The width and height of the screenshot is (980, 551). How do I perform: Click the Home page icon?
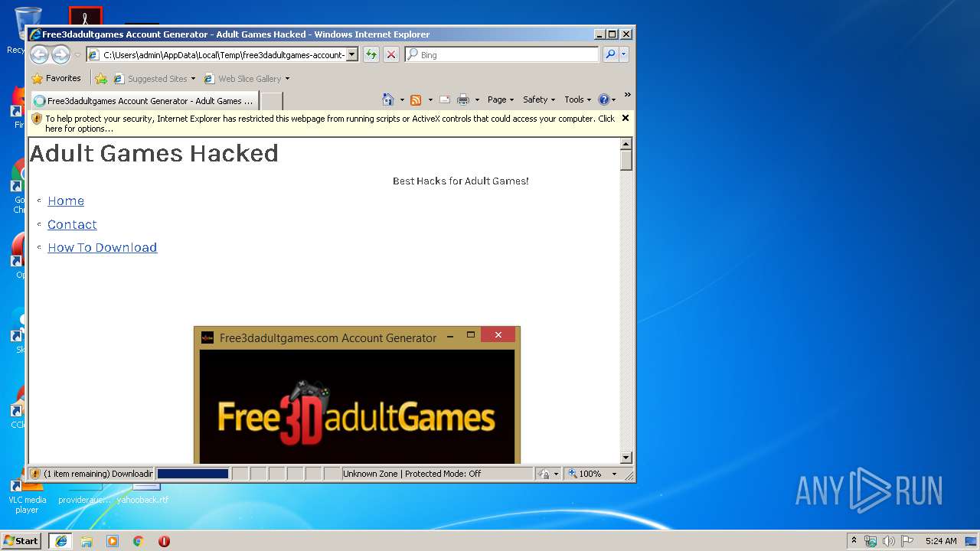click(388, 99)
